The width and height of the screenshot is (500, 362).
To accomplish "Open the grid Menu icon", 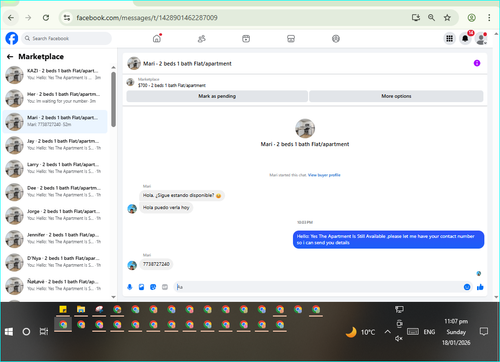I will (x=449, y=39).
